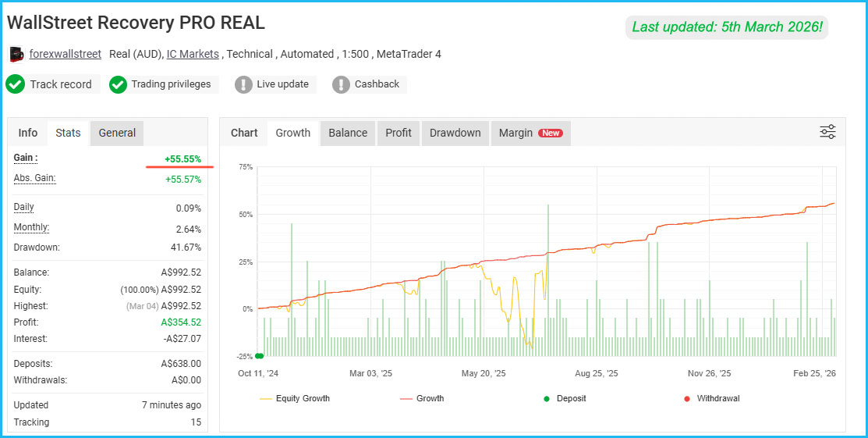
Task: Toggle the Growth legend series
Action: pyautogui.click(x=422, y=398)
